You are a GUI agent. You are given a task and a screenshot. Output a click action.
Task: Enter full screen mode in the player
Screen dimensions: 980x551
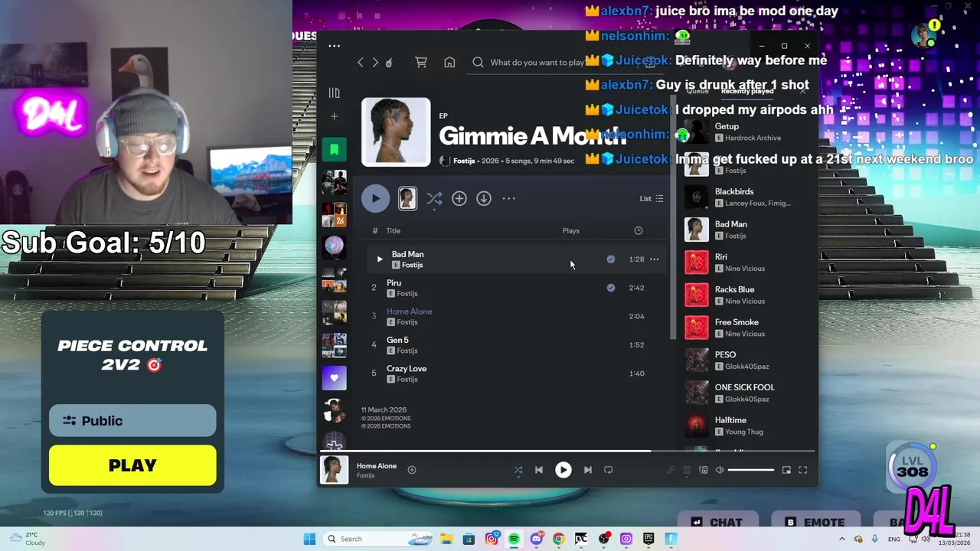point(802,470)
